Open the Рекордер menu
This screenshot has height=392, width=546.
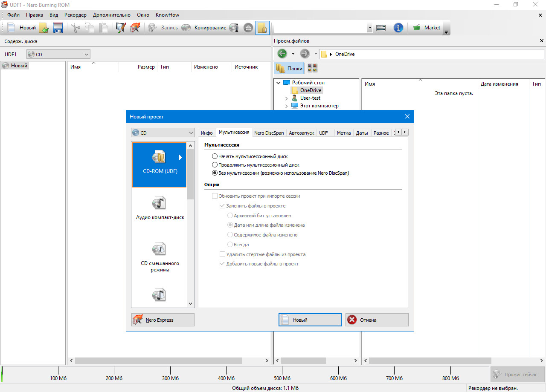[76, 15]
